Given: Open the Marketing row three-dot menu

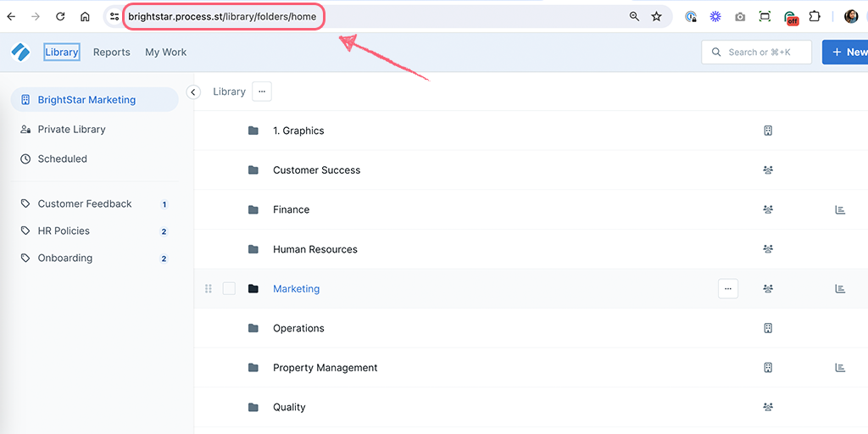Looking at the screenshot, I should 728,288.
